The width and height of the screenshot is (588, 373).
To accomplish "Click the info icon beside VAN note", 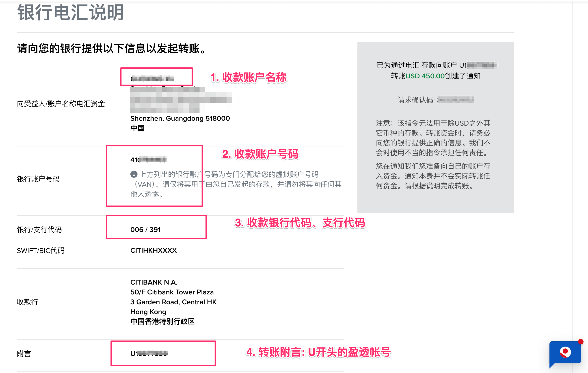I will click(x=134, y=174).
